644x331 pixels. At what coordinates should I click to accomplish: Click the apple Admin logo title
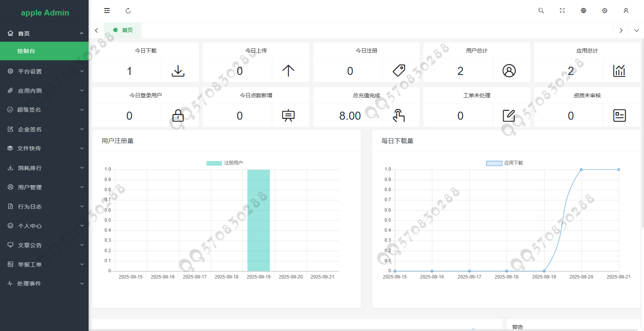pyautogui.click(x=45, y=13)
